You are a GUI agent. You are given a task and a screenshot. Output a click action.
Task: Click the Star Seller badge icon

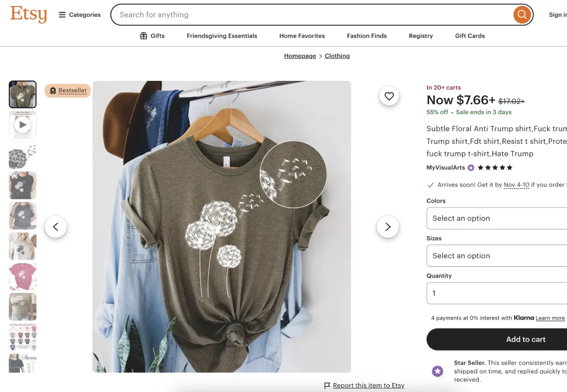(x=438, y=371)
